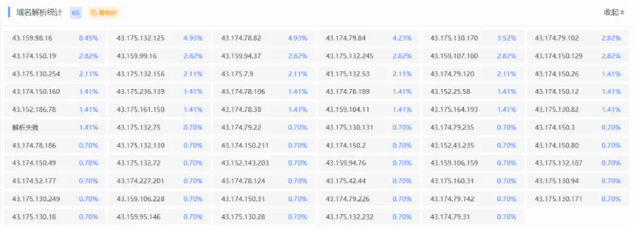Select IP 43.174.227.201
Viewport: 644px width, 237px height.
coord(140,181)
